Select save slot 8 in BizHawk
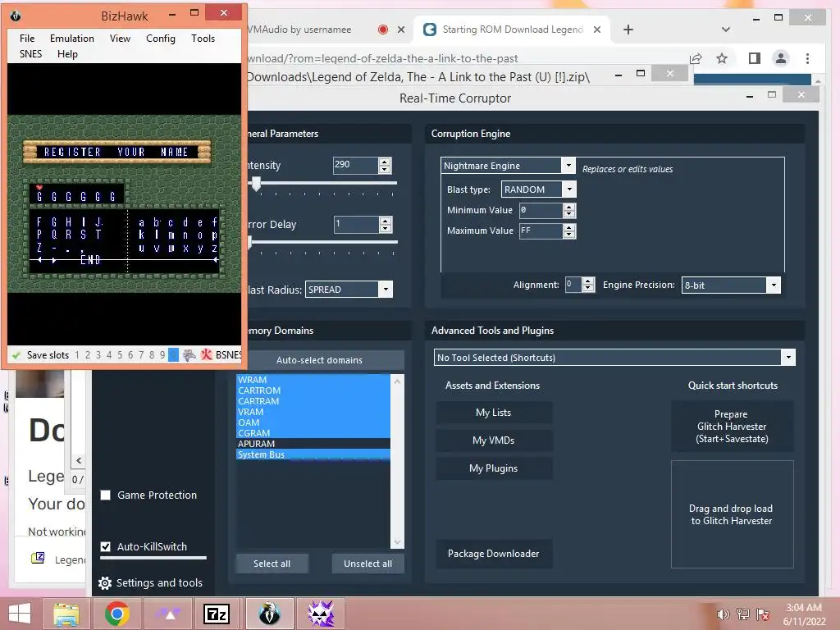 (152, 354)
